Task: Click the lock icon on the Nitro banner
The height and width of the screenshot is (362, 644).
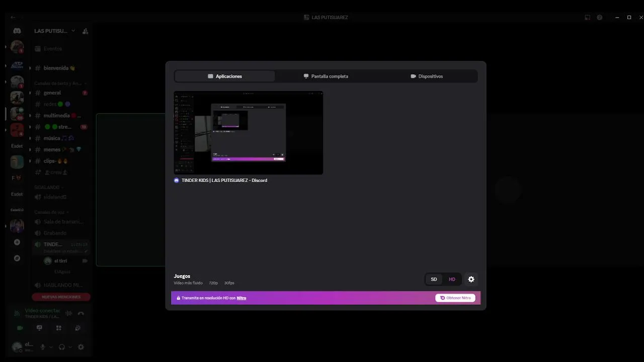Action: [x=178, y=298]
